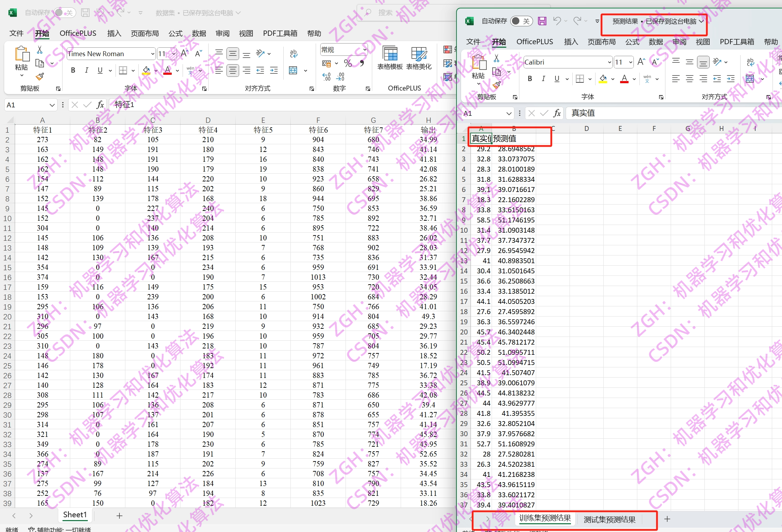The width and height of the screenshot is (782, 532).
Task: Open the name box dropdown in right window
Action: pos(508,113)
